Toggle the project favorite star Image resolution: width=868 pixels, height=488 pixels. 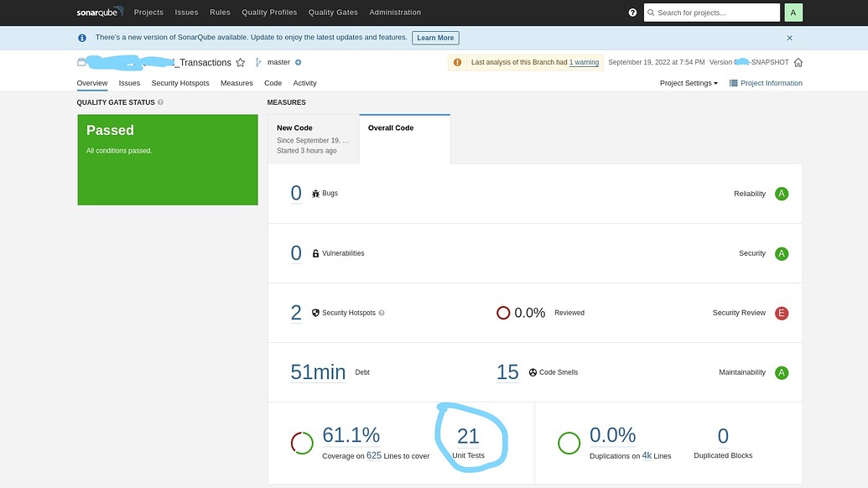click(x=241, y=62)
